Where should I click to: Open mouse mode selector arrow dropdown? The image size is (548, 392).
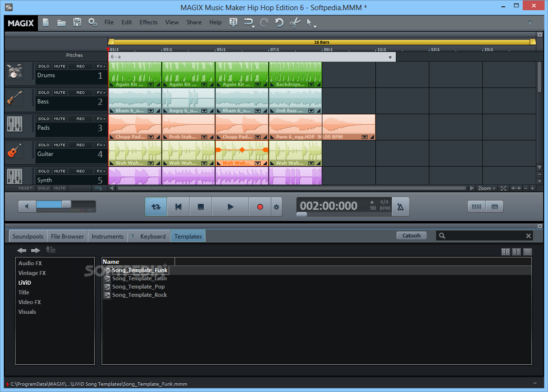[x=315, y=27]
